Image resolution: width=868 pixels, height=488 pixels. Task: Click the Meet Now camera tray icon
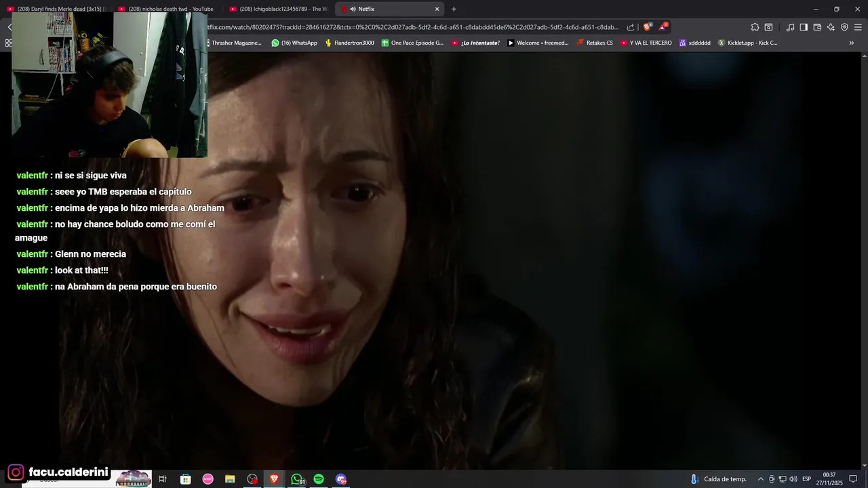[x=772, y=479]
